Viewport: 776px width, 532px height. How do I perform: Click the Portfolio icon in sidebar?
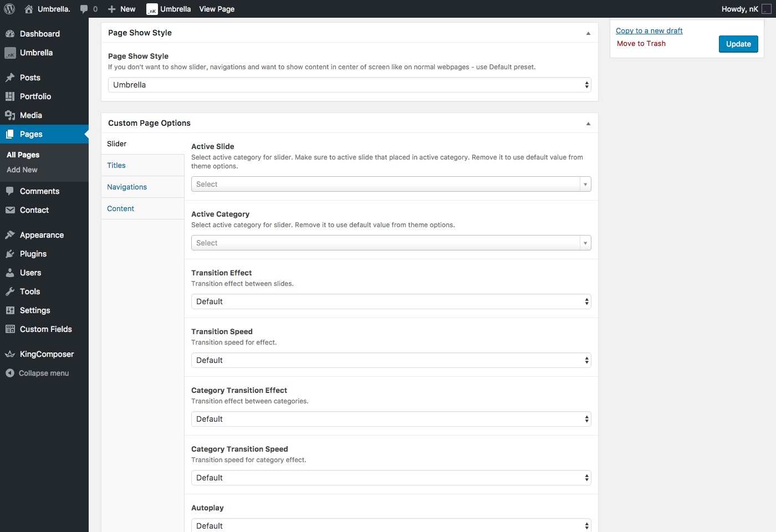(x=10, y=96)
